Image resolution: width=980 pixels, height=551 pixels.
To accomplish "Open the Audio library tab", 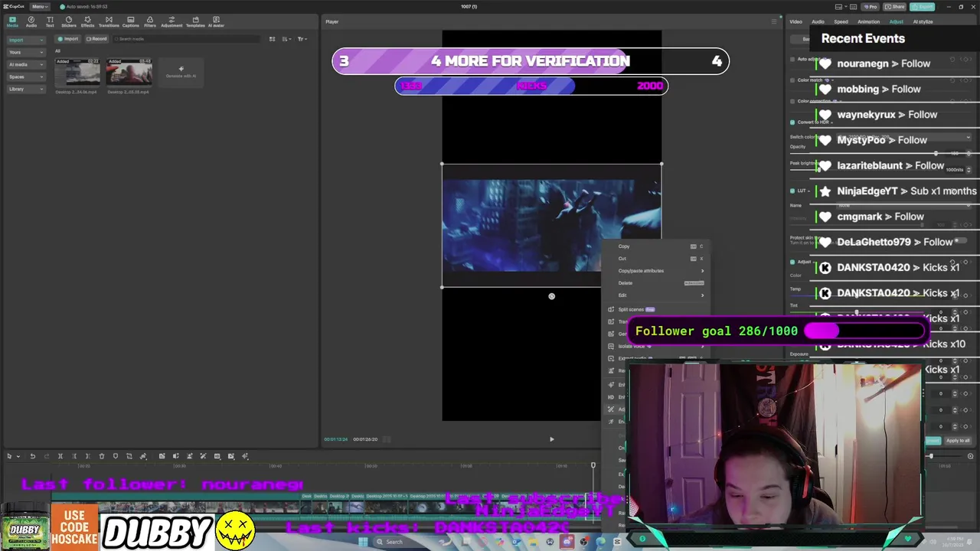I will click(x=31, y=21).
